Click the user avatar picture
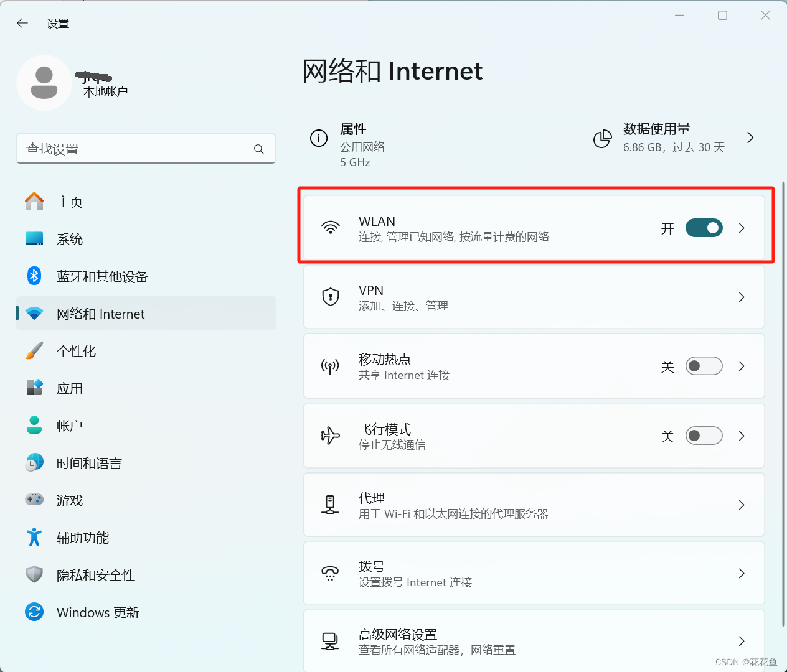 tap(44, 83)
